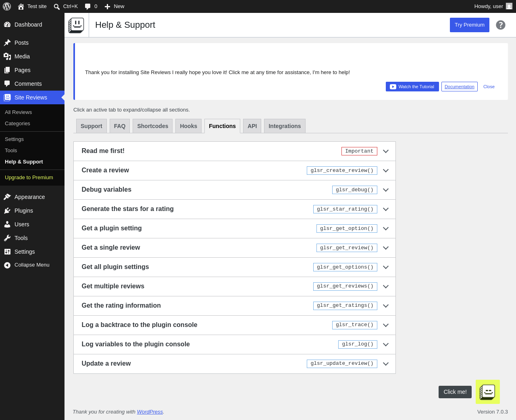Expand Generate the stars for a rating chevron

[x=386, y=209]
